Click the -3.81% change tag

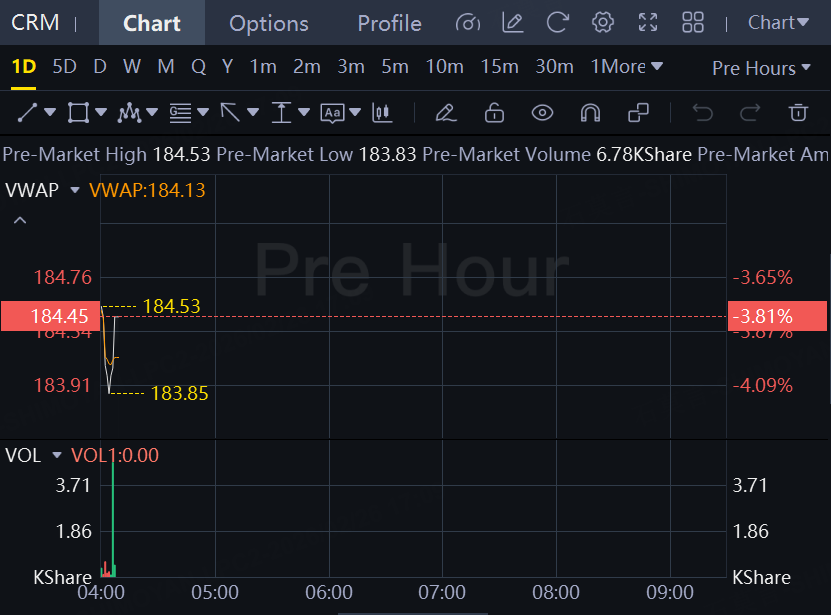777,316
